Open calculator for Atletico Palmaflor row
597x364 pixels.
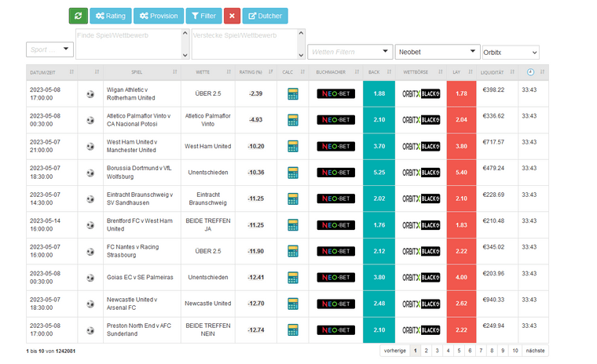(293, 120)
